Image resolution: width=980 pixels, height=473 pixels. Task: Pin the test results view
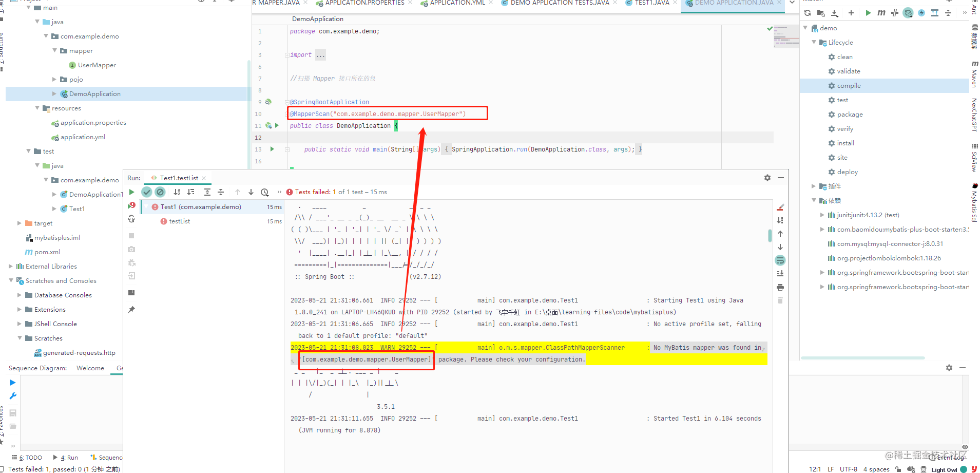point(131,309)
